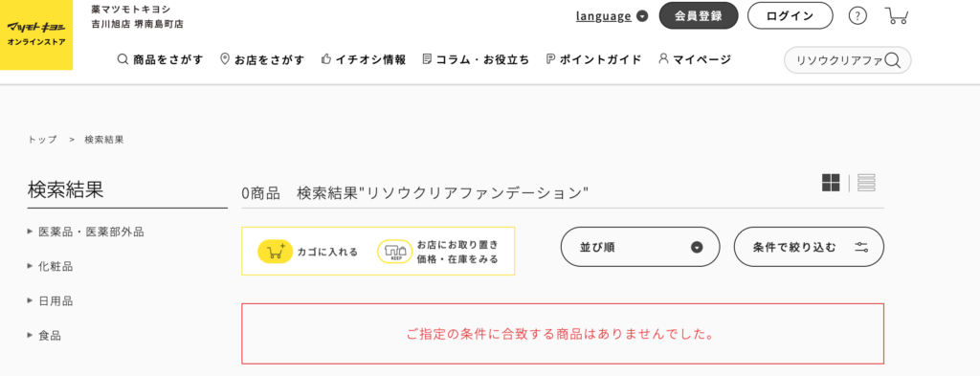Open the shopping cart icon

897,15
